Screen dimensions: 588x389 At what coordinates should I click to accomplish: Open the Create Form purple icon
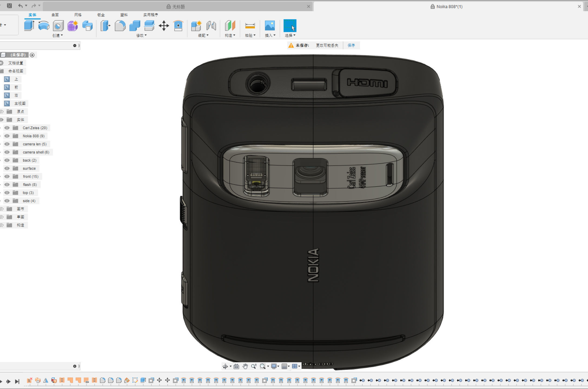73,26
